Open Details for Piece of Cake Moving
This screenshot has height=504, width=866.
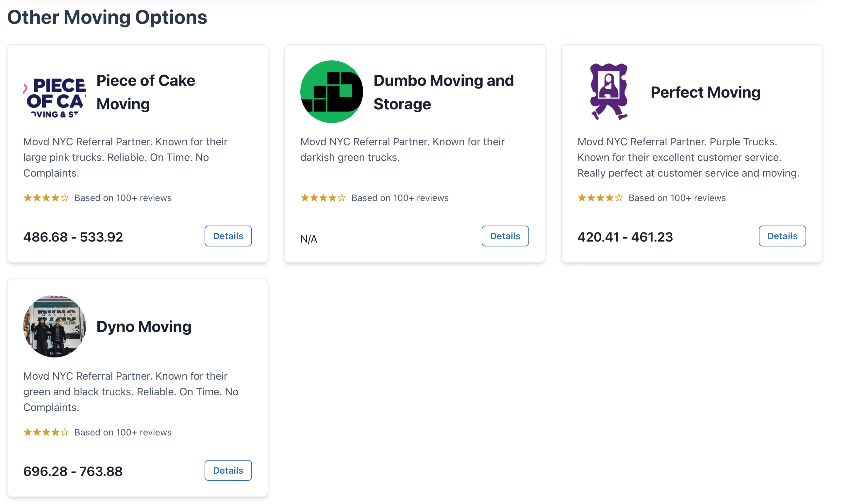pyautogui.click(x=228, y=236)
